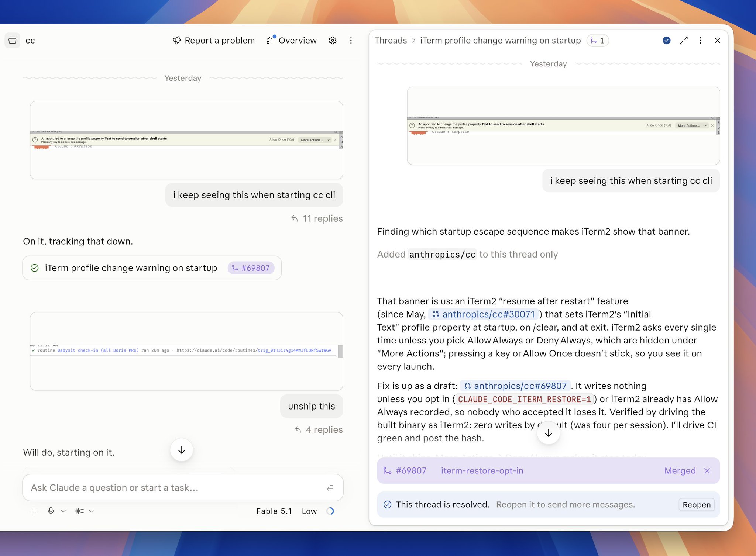Viewport: 756px width, 556px height.
Task: Open the anthropics/cc#69807 pull request link
Action: coord(515,386)
